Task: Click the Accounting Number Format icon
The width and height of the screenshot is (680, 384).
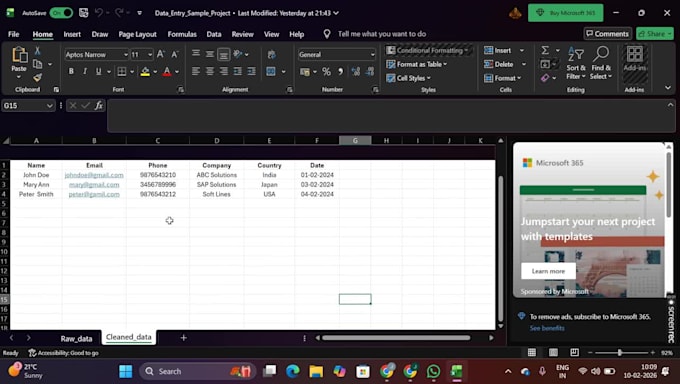Action: pyautogui.click(x=305, y=72)
